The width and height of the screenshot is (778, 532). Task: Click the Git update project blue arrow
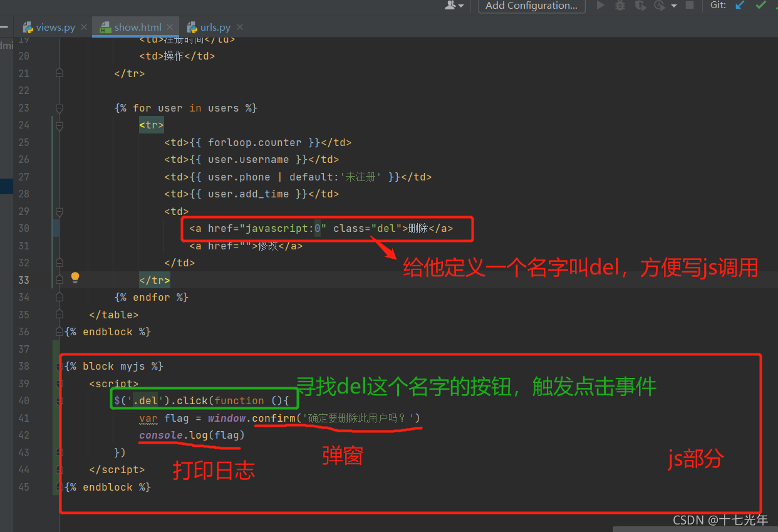point(740,5)
